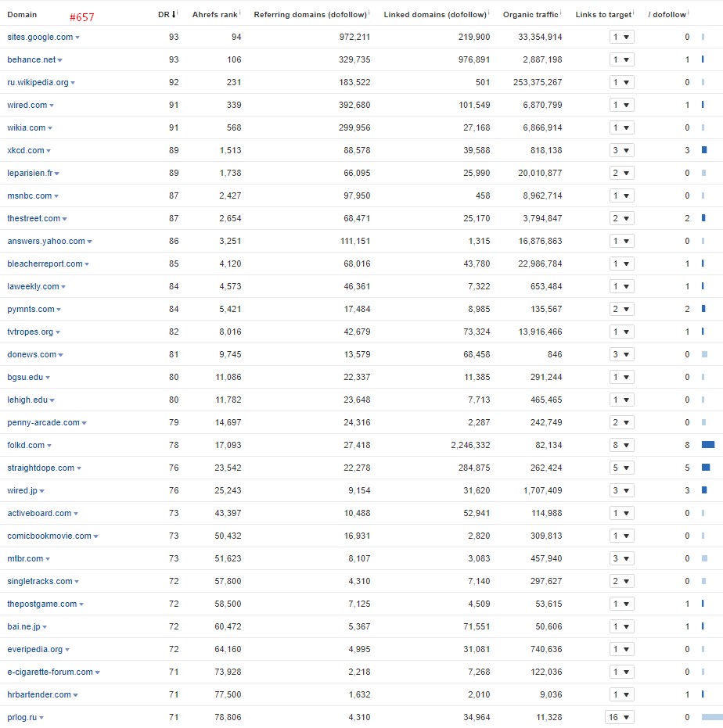Open the caret menu beside thepostgame.com
Screen dimensions: 723x728
[x=81, y=604]
